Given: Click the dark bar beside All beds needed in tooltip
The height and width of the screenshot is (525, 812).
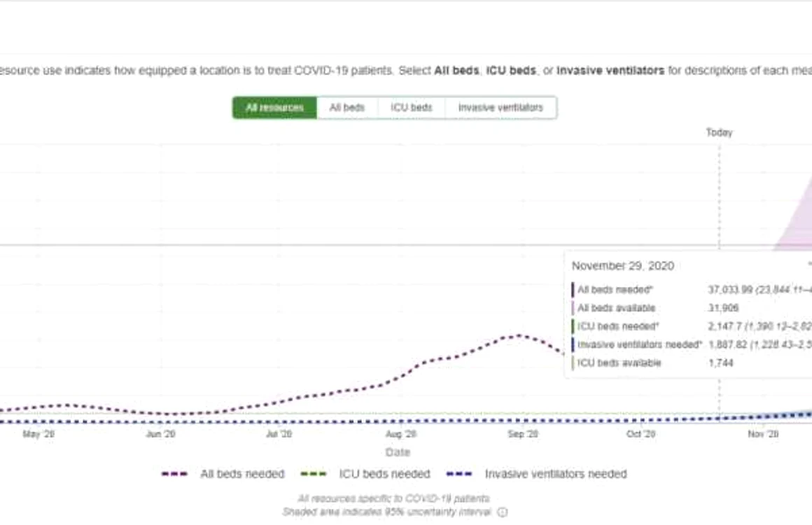Looking at the screenshot, I should (573, 290).
